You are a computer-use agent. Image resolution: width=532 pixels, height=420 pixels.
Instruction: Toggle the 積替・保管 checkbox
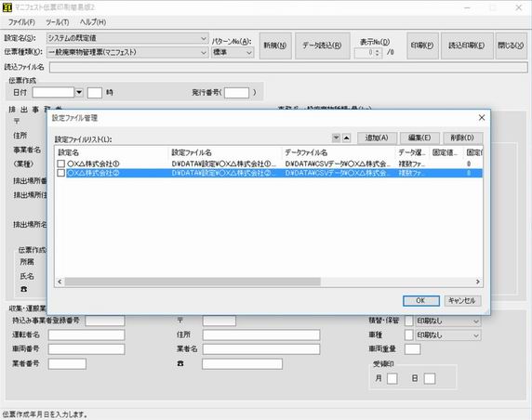coord(409,321)
